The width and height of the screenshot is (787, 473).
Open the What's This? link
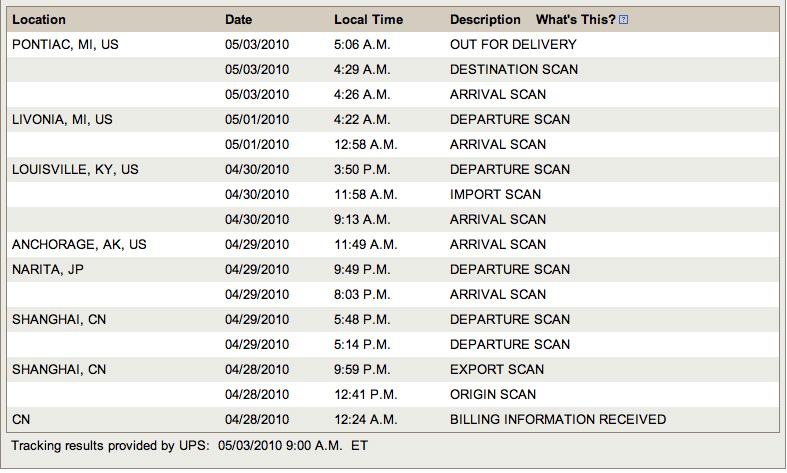(x=575, y=20)
